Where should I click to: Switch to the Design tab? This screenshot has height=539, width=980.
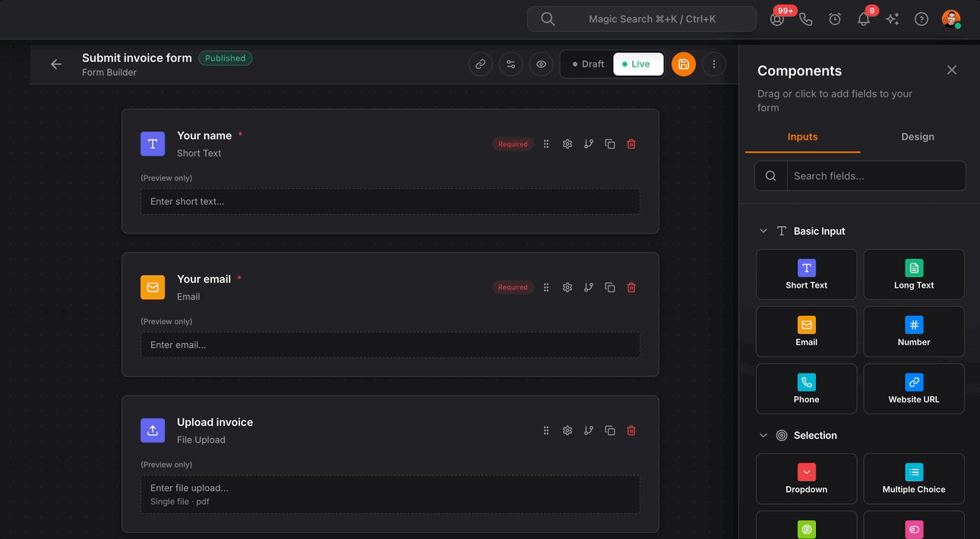coord(917,137)
